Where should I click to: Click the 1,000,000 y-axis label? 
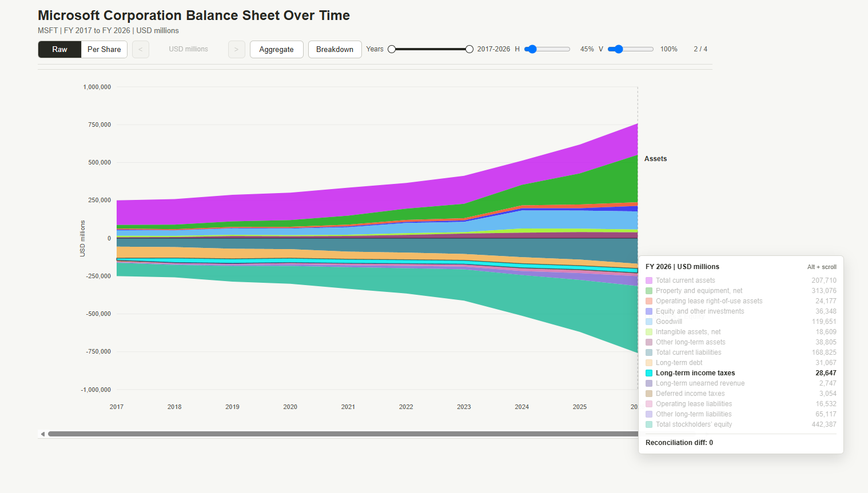tap(97, 87)
